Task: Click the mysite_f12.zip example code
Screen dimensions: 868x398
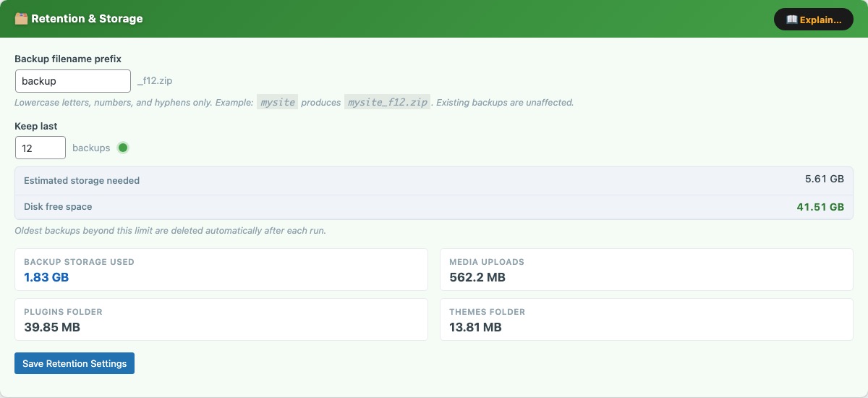Action: click(388, 103)
